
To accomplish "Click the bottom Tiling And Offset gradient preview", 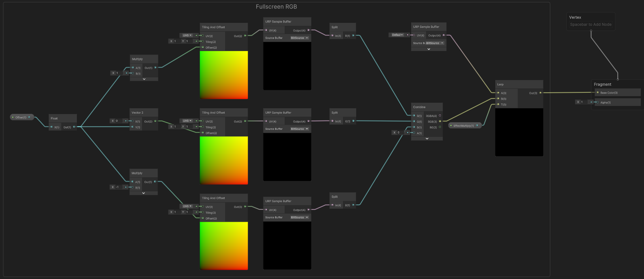I will (224, 246).
